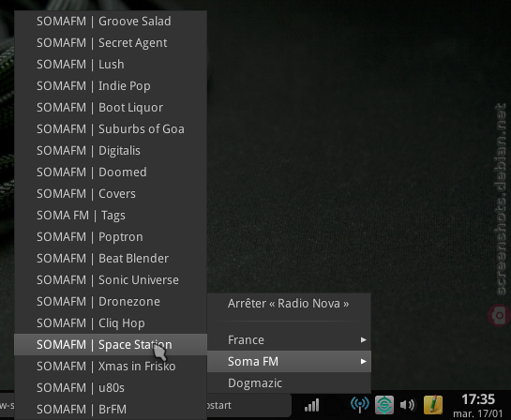Click the 17:35 clock in the panel
Screen dimensions: 511x420
(x=478, y=399)
